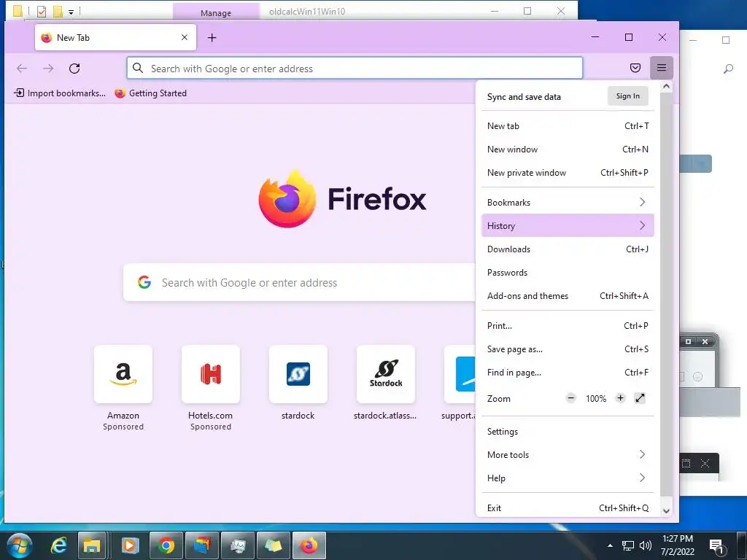Click Manage tab in Explorer window behind
The image size is (747, 560).
click(x=216, y=12)
